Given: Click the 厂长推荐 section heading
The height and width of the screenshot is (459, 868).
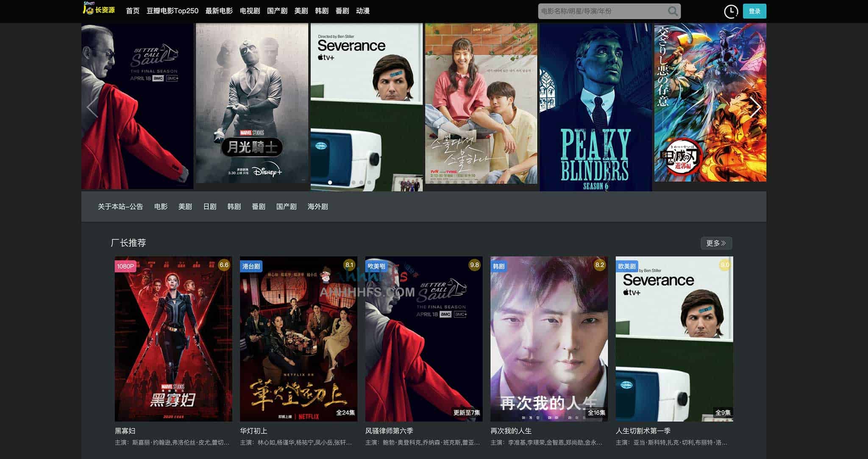Looking at the screenshot, I should pos(128,243).
